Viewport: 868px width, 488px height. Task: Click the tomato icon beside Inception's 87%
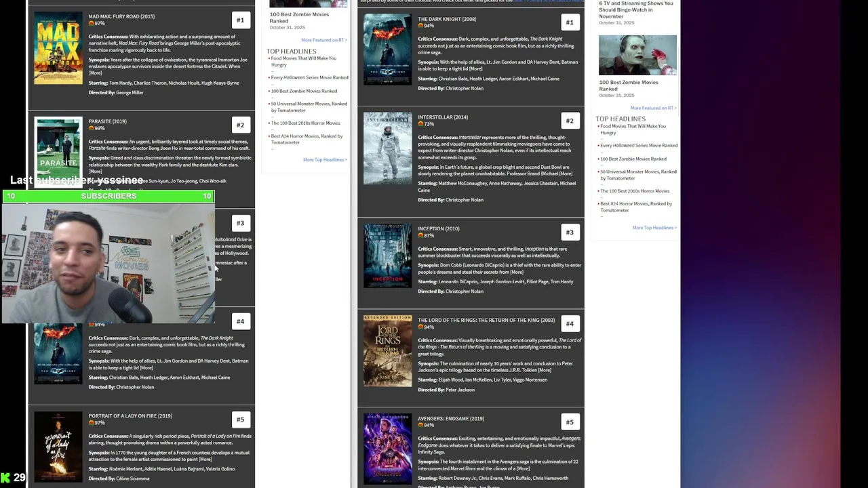pos(420,236)
